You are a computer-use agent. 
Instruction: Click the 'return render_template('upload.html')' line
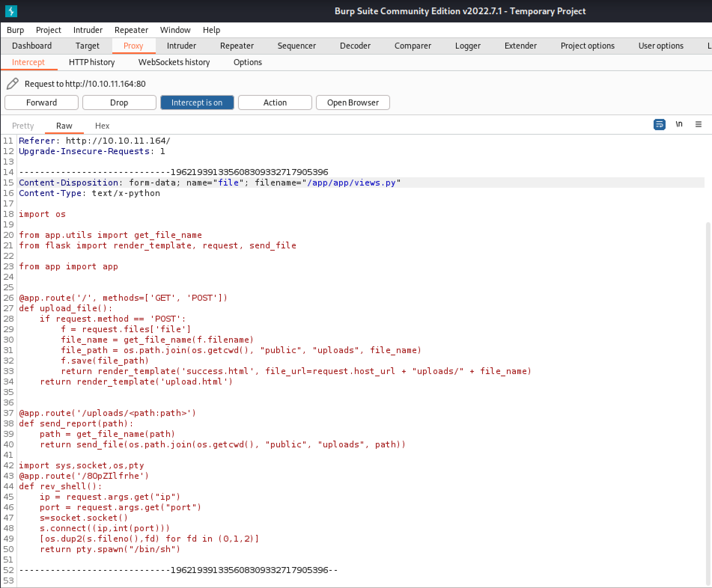click(x=136, y=382)
